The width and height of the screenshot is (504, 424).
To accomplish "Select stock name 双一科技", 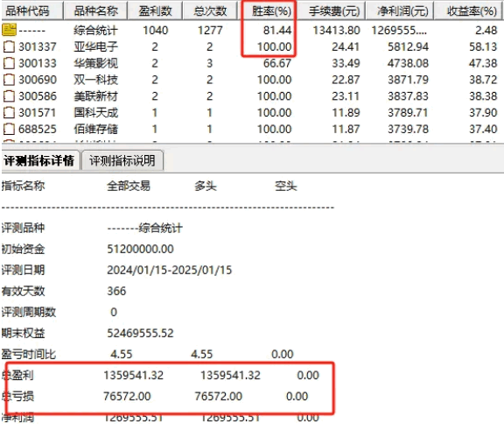I will pos(95,80).
